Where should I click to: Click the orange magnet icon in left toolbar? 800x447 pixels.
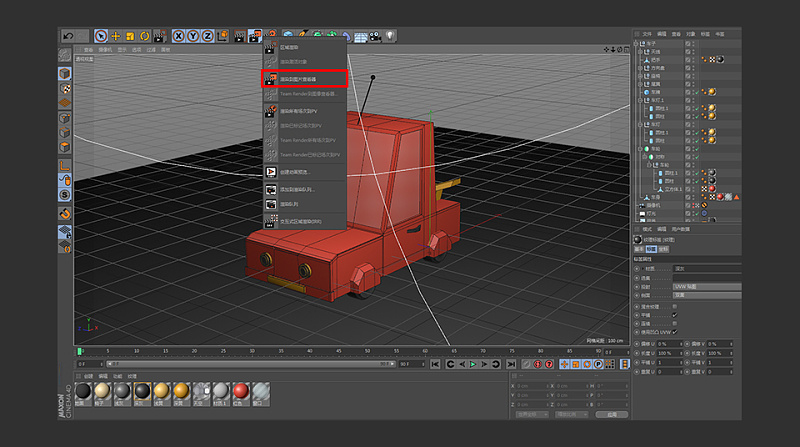[x=65, y=214]
